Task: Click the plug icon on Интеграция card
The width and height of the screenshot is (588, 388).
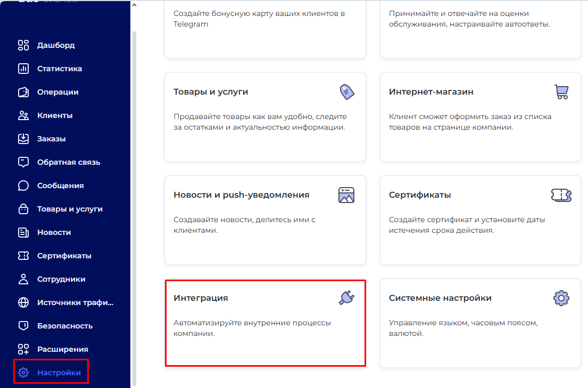Action: point(346,298)
